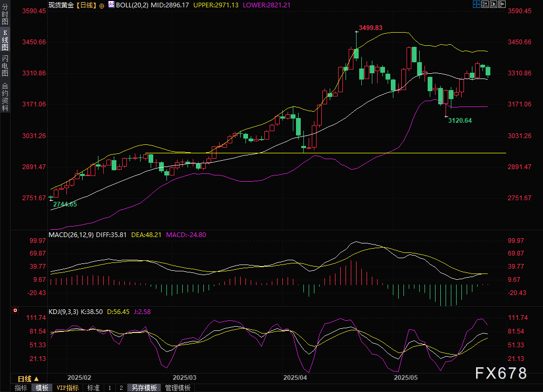543x392 pixels.
Task: Choose the 标准 template
Action: click(x=93, y=388)
